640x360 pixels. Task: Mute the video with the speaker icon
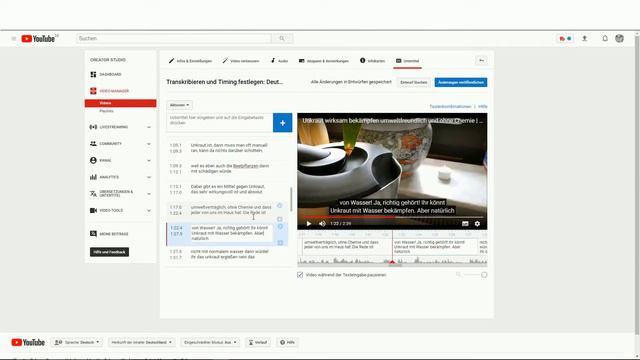(322, 224)
